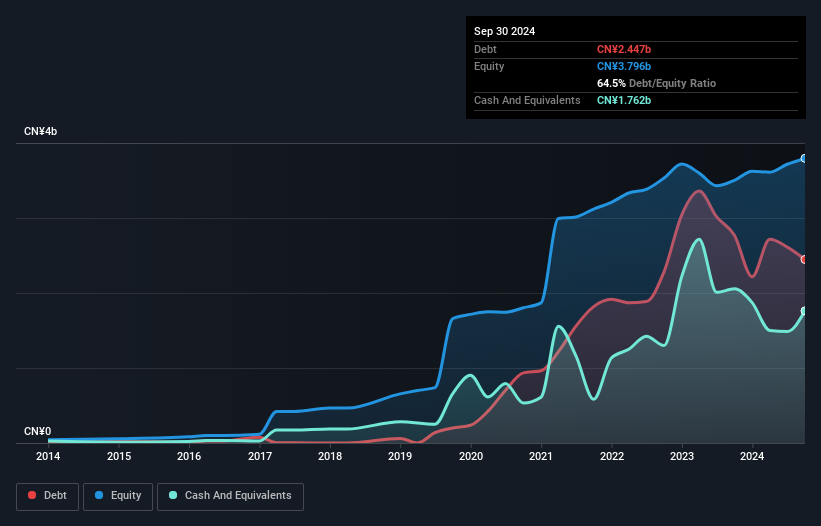Toggle the Debt series legend button

[x=48, y=496]
